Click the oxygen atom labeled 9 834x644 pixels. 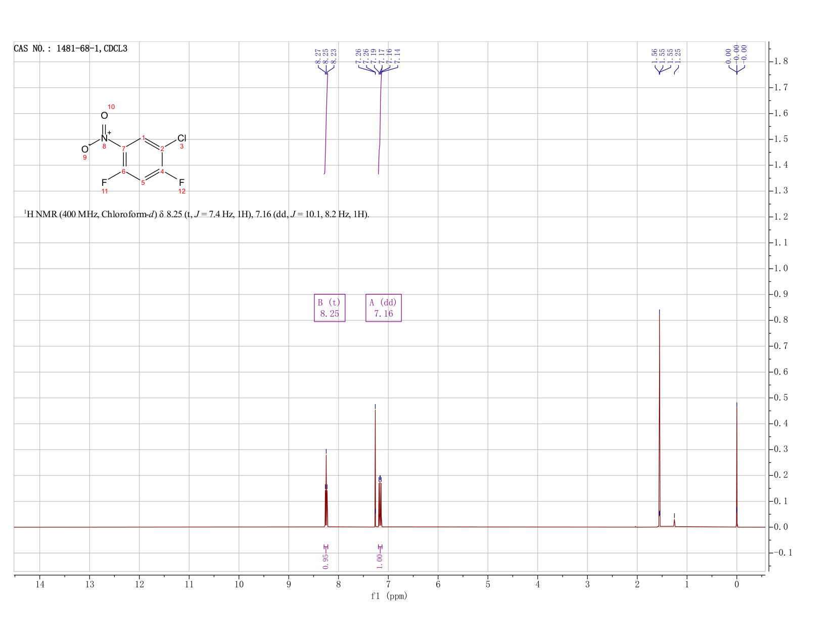tap(85, 149)
